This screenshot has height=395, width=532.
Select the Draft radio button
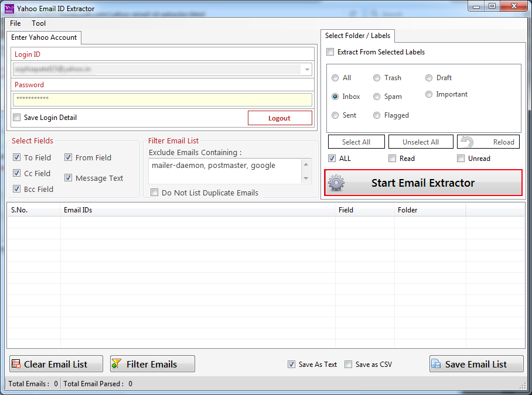click(429, 78)
